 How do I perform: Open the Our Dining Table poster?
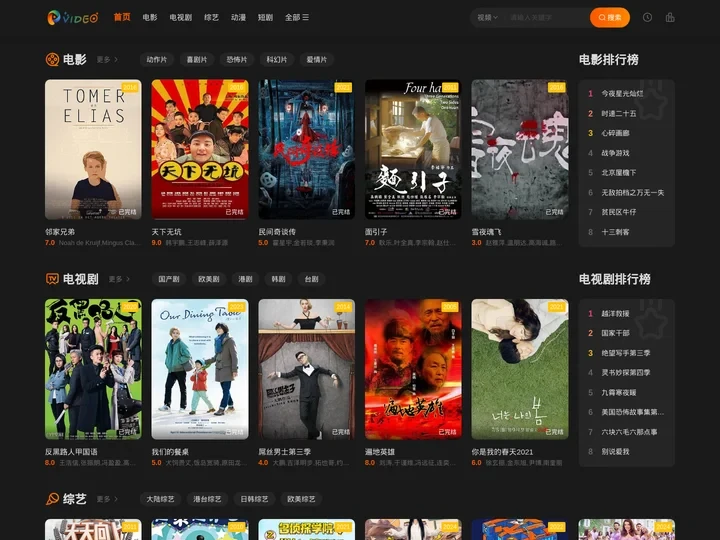click(x=200, y=369)
